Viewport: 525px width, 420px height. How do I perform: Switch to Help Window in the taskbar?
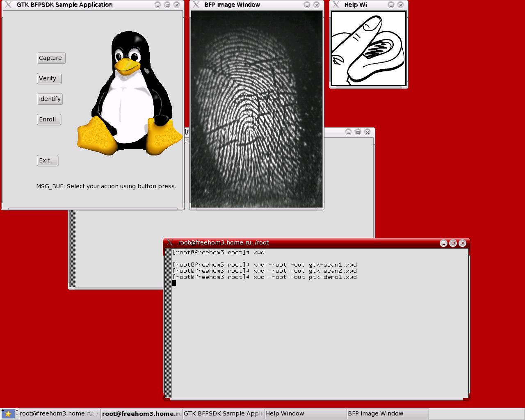(305, 414)
